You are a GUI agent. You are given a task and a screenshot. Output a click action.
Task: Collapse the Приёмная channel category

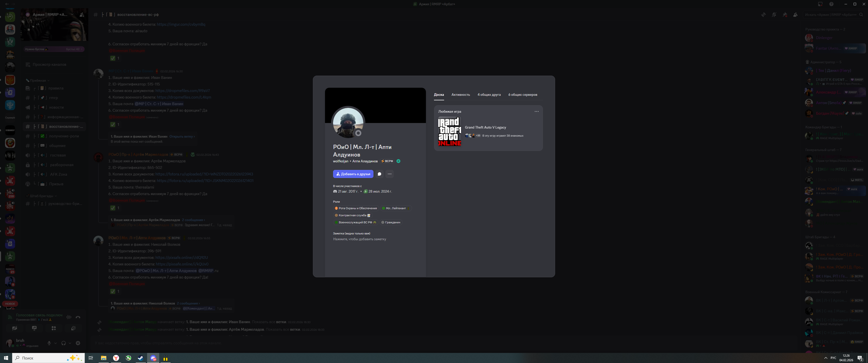pos(38,80)
